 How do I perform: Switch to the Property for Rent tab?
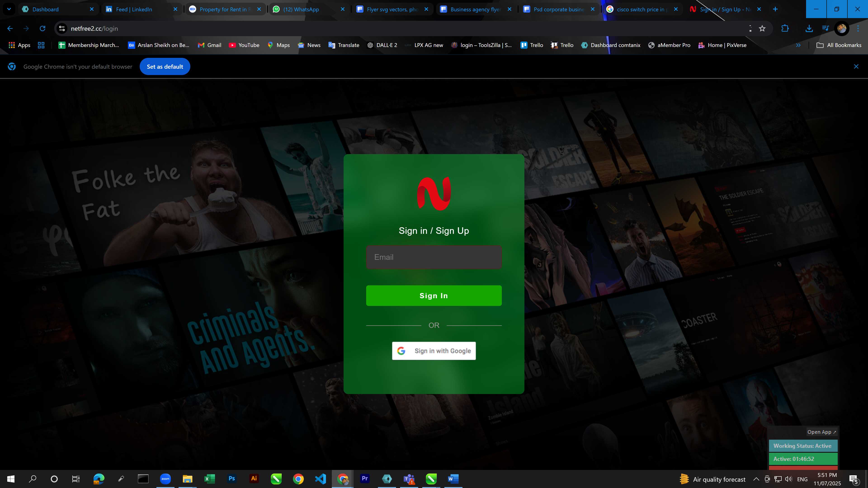(225, 9)
